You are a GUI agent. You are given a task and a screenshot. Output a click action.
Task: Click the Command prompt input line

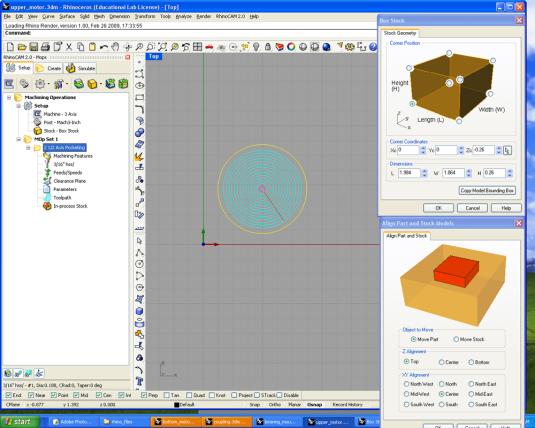coord(190,33)
